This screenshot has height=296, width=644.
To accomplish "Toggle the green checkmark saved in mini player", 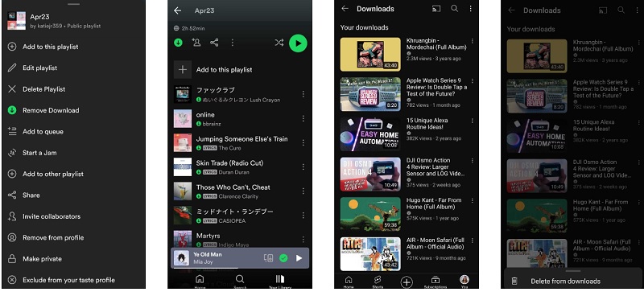I will pyautogui.click(x=283, y=258).
